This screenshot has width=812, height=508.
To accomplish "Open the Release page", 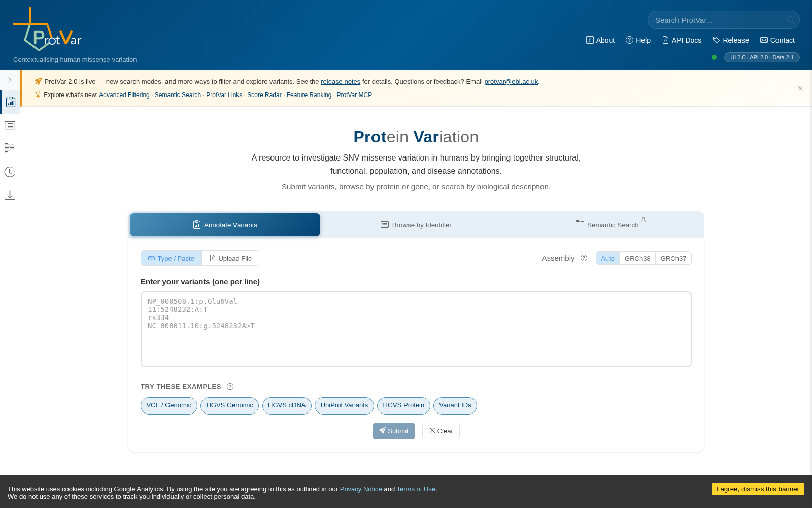I will pos(731,40).
